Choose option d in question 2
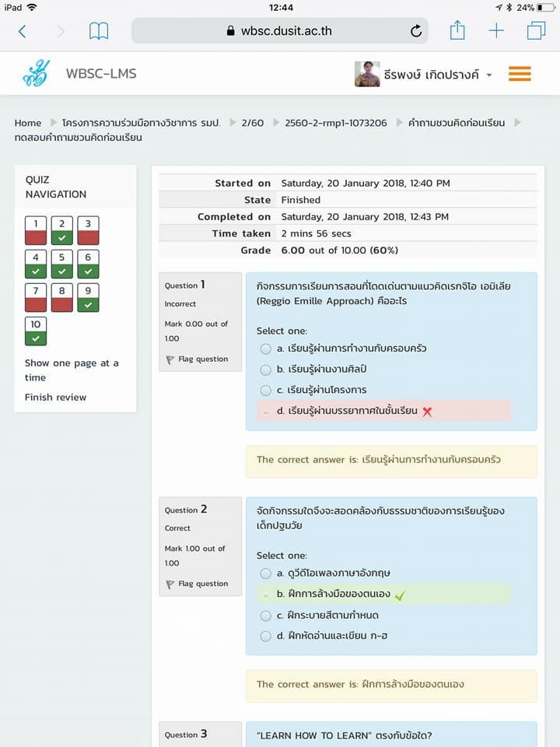560x747 pixels. 266,636
